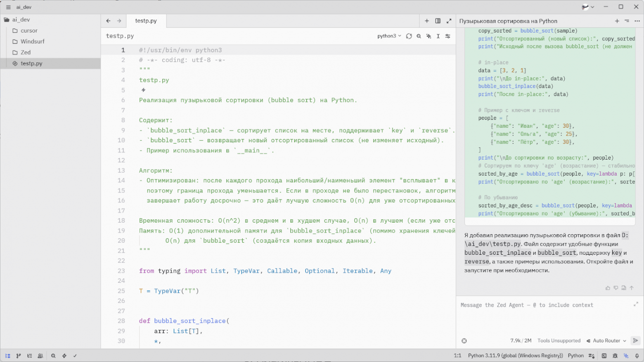Send message with the arrow button
644x362 pixels.
(x=635, y=341)
